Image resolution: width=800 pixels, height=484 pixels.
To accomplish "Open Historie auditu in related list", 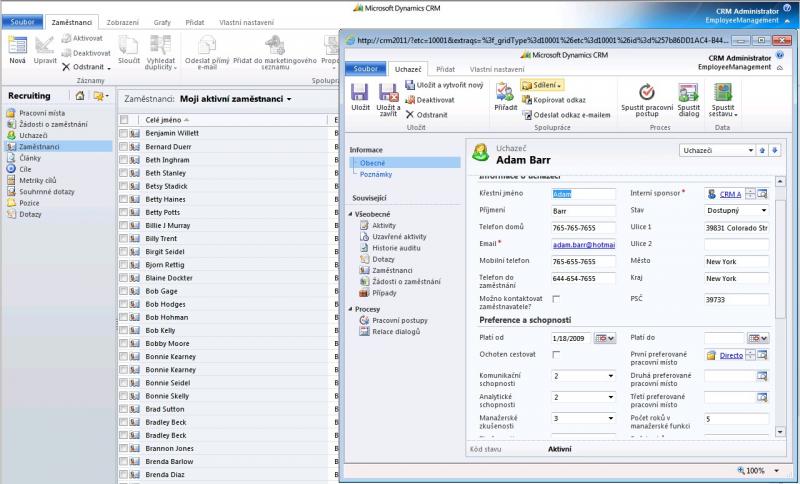I will [x=396, y=248].
